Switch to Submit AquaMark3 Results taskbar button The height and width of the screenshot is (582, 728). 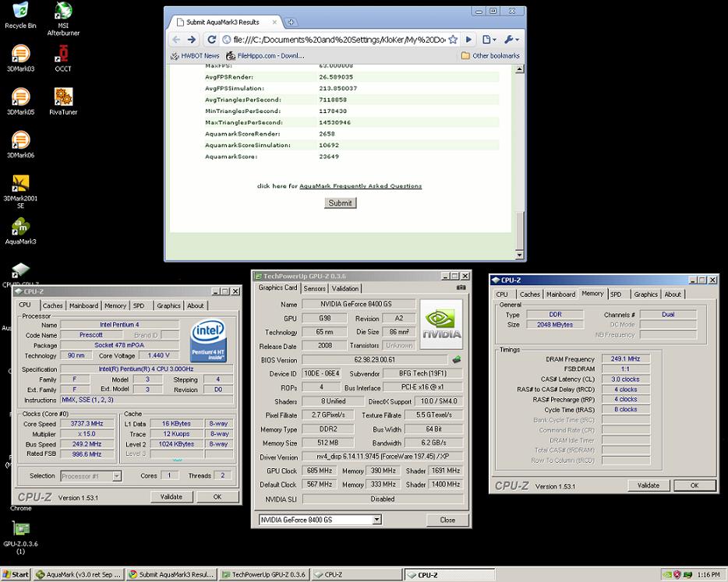point(171,574)
